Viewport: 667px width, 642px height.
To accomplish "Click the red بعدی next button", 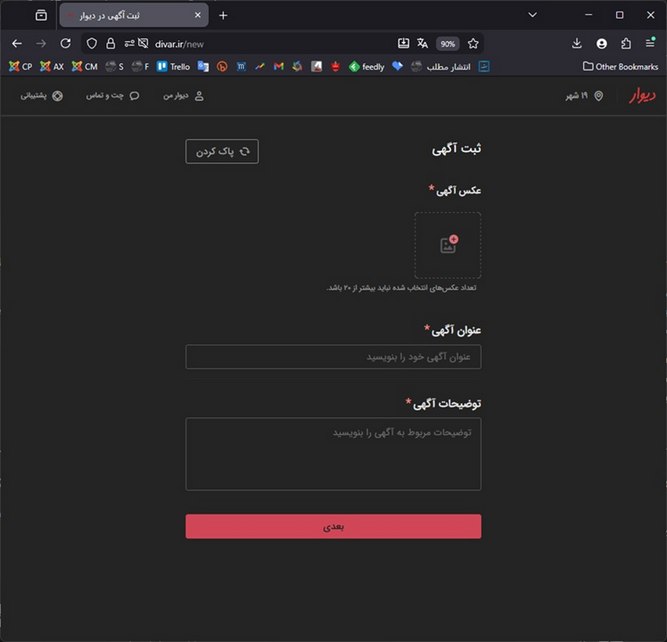I will pos(334,526).
